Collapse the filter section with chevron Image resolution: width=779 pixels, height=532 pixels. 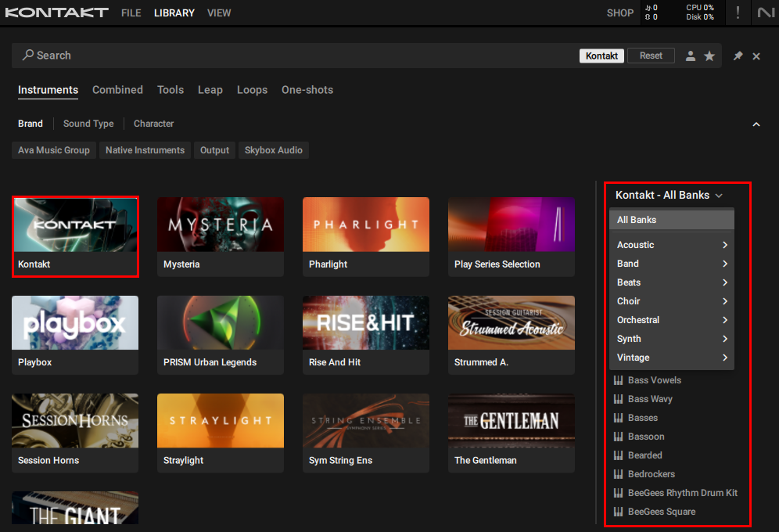tap(756, 124)
